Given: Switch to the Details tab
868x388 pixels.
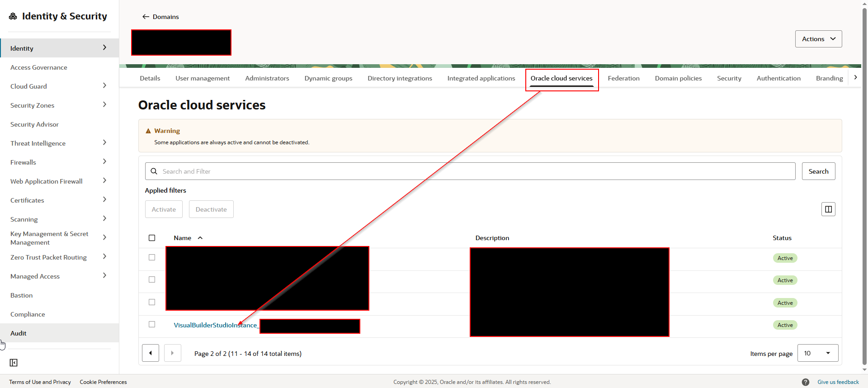Looking at the screenshot, I should pyautogui.click(x=150, y=78).
